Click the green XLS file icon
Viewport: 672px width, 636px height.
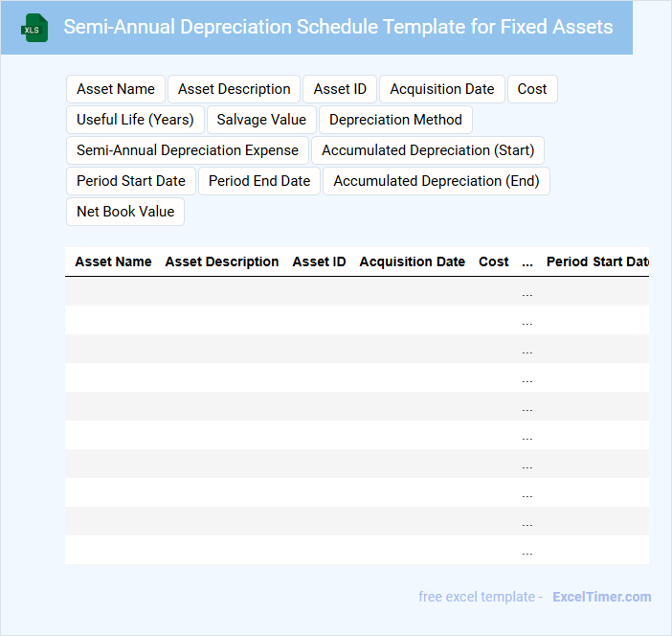tap(34, 28)
